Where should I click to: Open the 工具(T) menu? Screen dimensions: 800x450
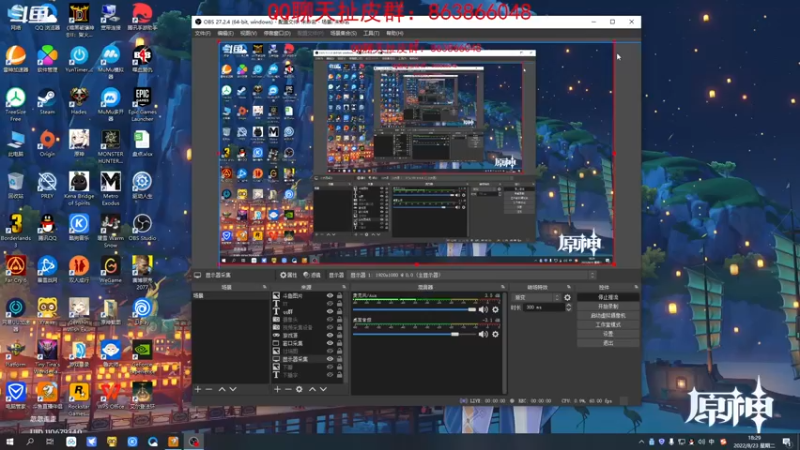coord(371,33)
